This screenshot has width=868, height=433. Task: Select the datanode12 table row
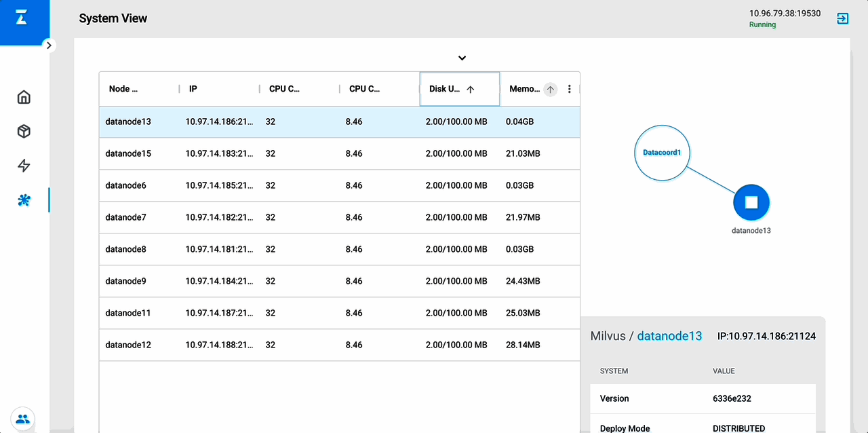[x=339, y=345]
